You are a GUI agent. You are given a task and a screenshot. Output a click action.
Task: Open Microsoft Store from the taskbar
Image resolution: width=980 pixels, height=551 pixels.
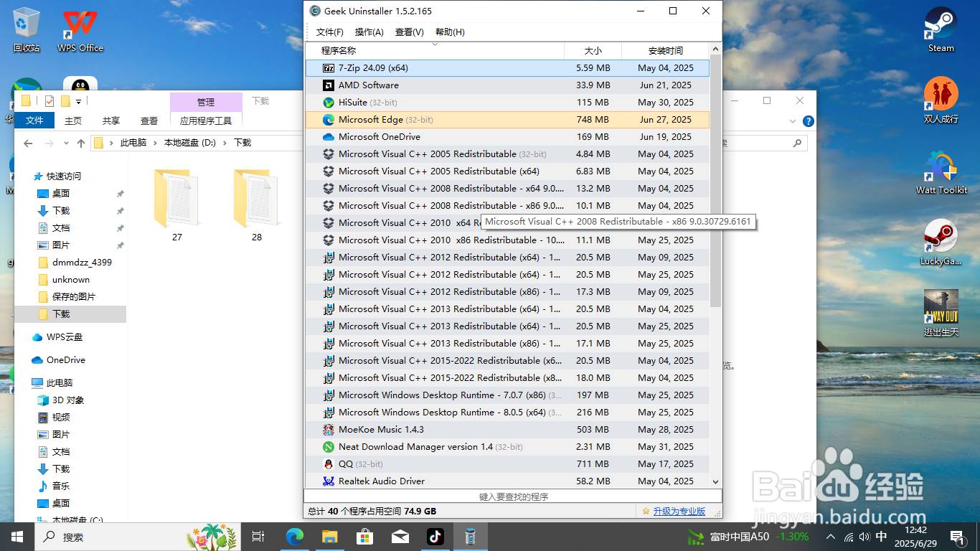point(364,537)
